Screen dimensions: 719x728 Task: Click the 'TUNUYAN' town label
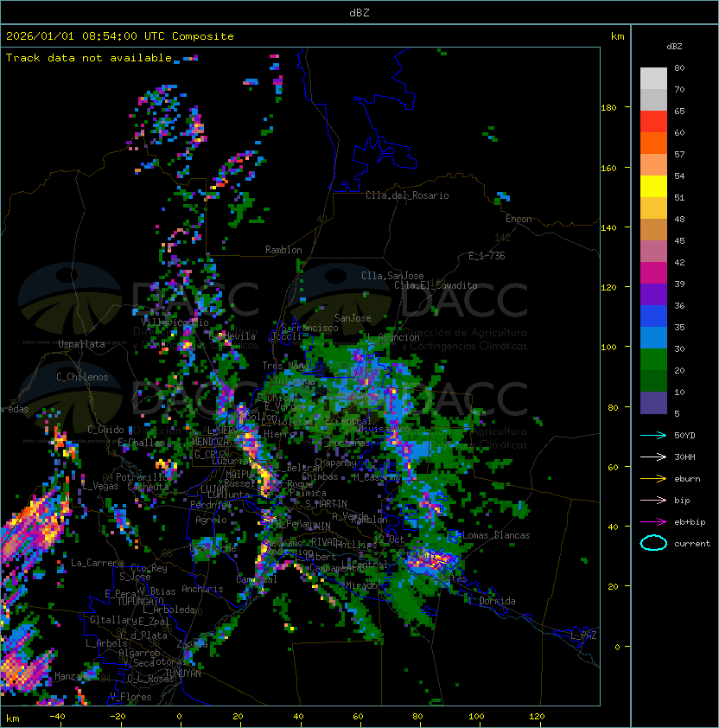(x=183, y=674)
